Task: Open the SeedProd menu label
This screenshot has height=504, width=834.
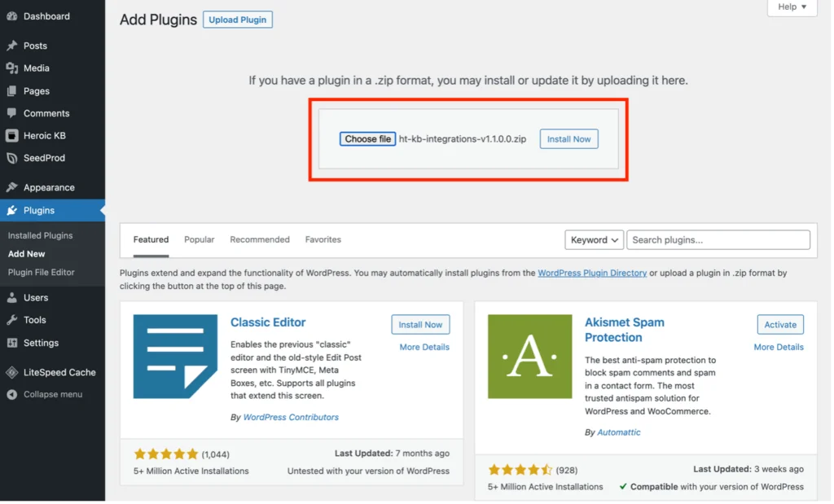Action: 44,158
